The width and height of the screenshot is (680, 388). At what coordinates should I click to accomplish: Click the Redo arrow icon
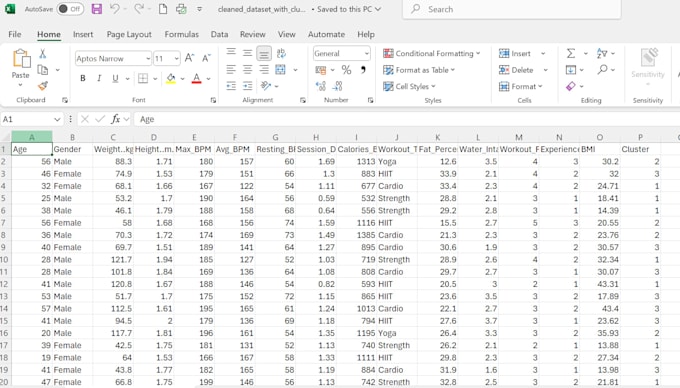point(139,9)
